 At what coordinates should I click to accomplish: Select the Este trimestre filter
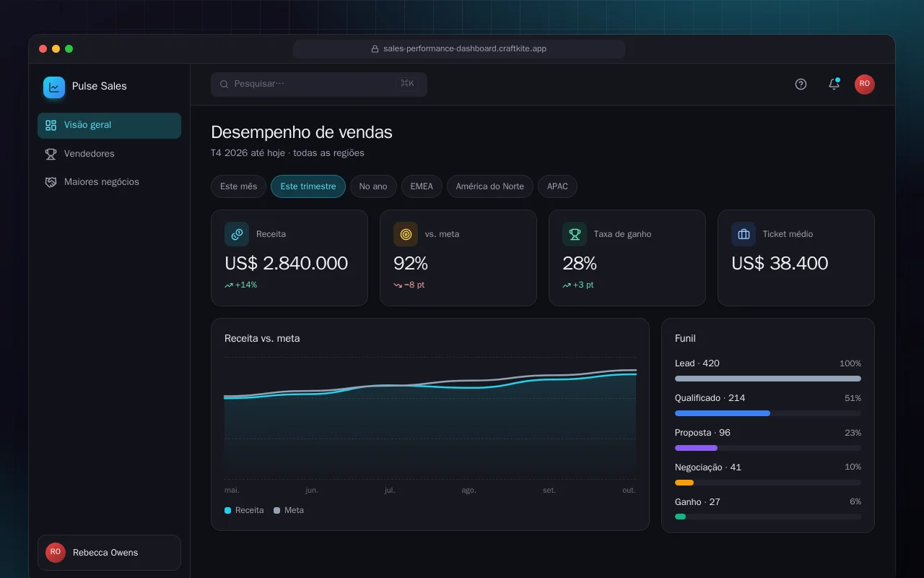(308, 186)
